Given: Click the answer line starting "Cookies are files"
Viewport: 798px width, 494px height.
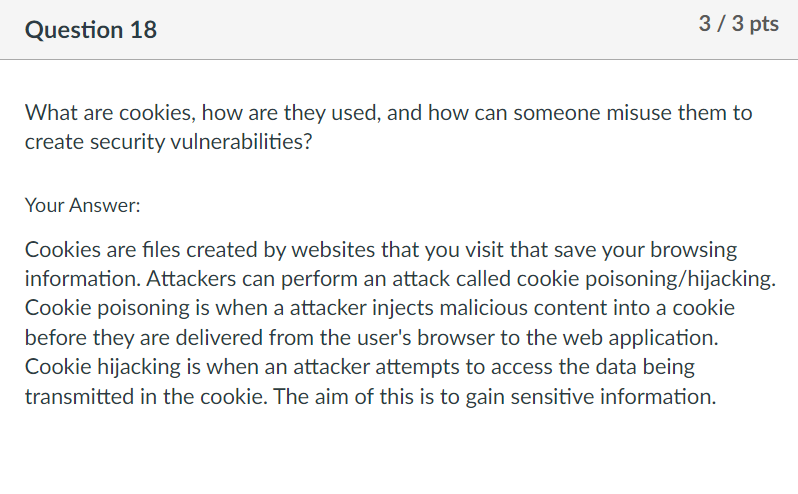Looking at the screenshot, I should [381, 250].
